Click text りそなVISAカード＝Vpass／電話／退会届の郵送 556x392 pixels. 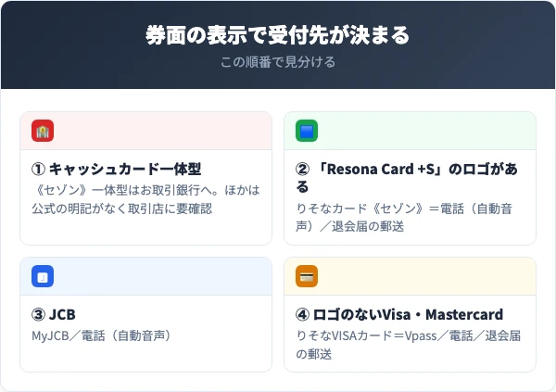408,345
